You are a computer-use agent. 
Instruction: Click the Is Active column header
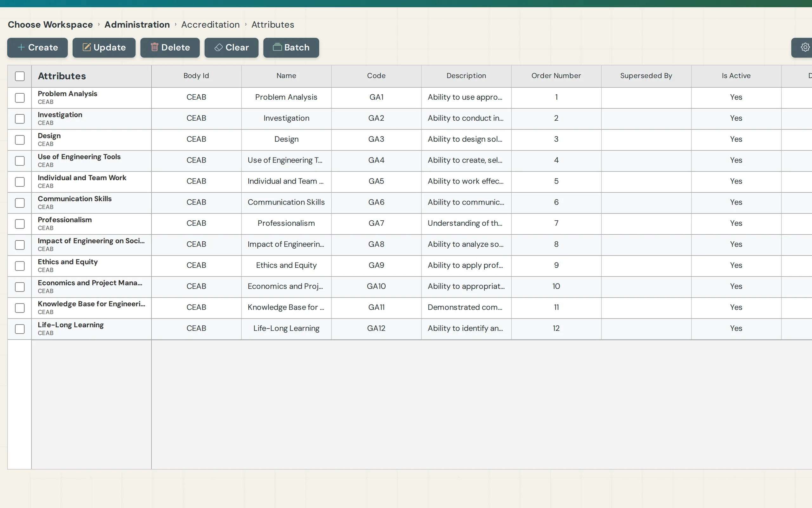tap(736, 76)
